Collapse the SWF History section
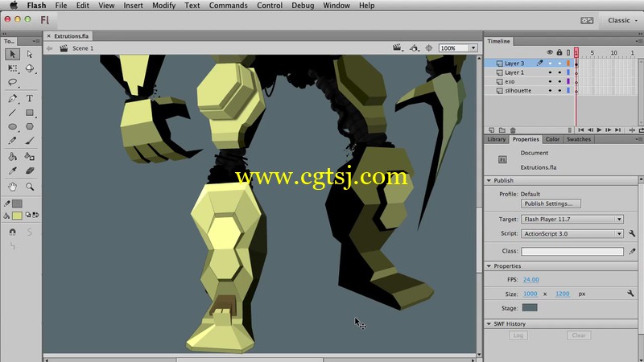644x362 pixels. 489,324
